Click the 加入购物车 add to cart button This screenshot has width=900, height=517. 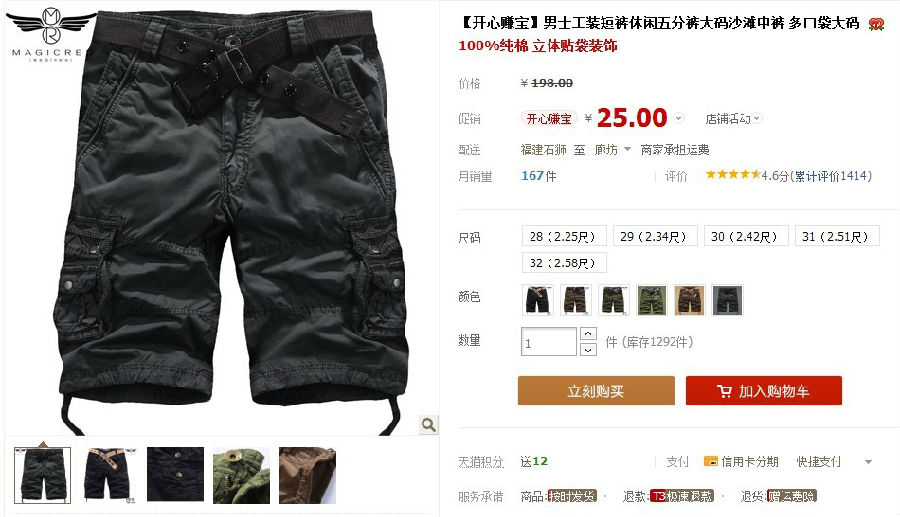763,391
